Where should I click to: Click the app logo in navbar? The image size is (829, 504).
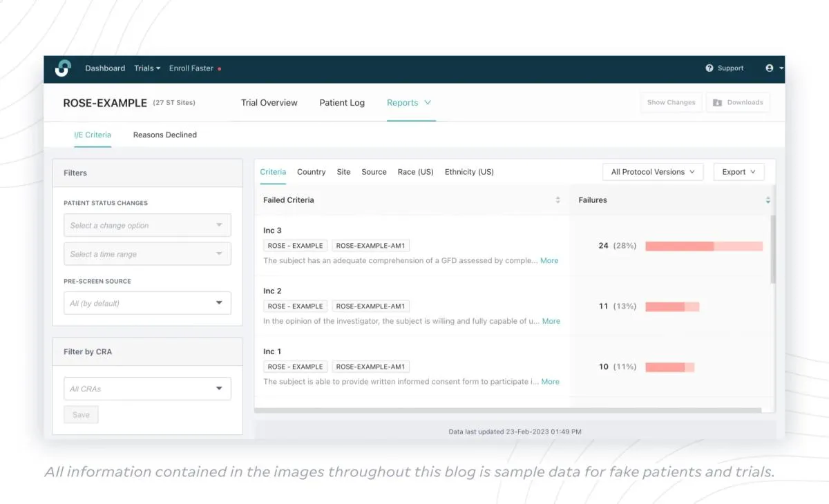pos(63,68)
